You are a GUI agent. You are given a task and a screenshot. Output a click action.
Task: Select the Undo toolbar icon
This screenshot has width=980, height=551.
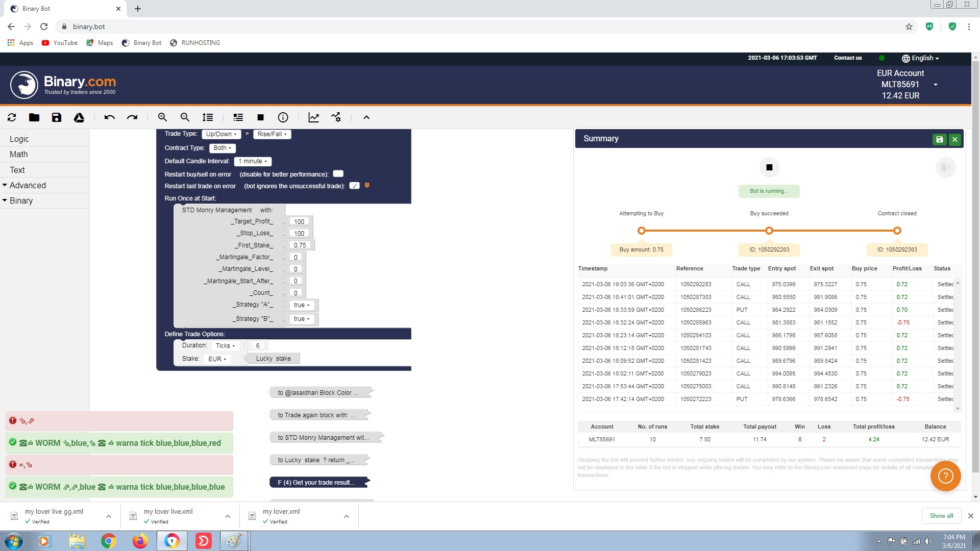pyautogui.click(x=109, y=117)
